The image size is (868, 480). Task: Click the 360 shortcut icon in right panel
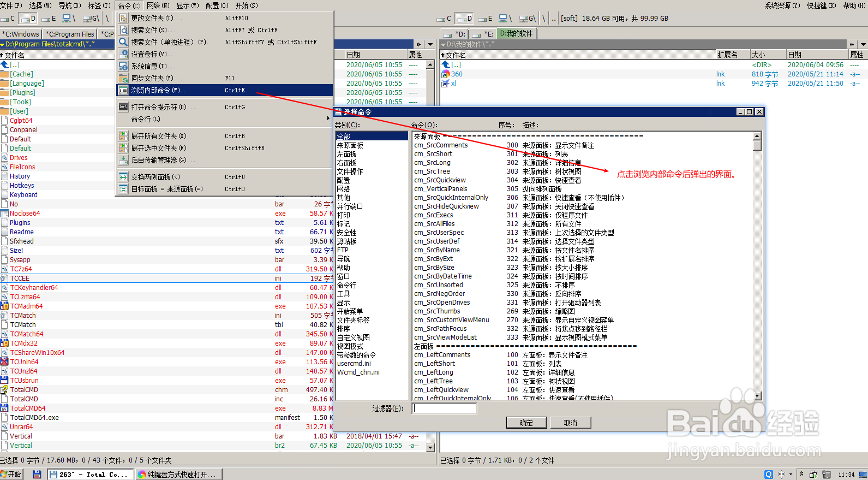(x=446, y=74)
